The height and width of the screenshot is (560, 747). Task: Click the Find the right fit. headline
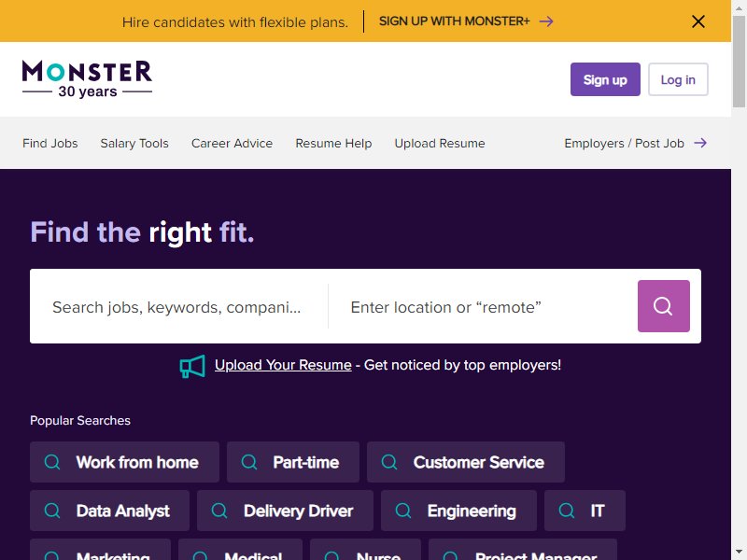point(142,232)
